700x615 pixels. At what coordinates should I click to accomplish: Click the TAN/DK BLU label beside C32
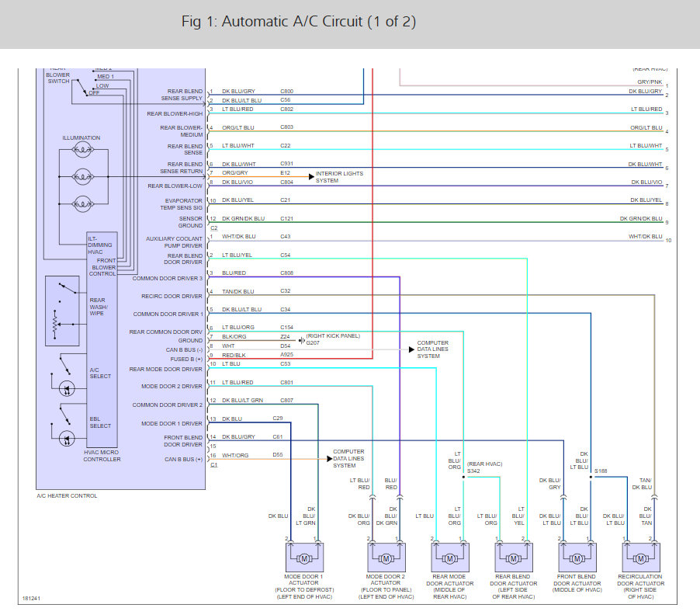(x=238, y=291)
